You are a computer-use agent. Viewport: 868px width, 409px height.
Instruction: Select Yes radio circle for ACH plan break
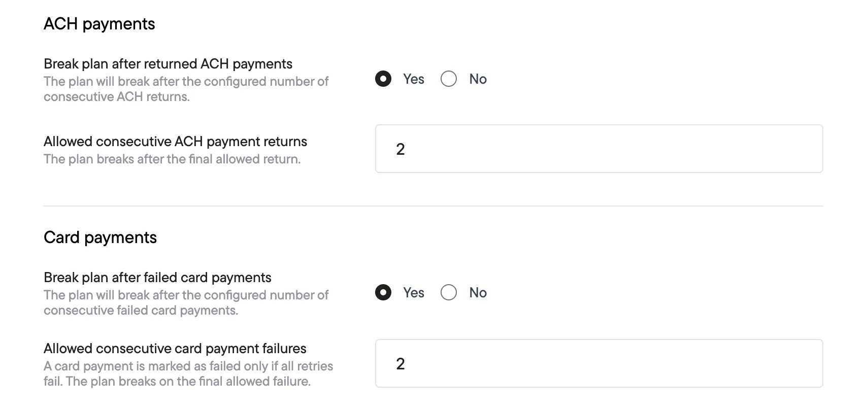[383, 79]
